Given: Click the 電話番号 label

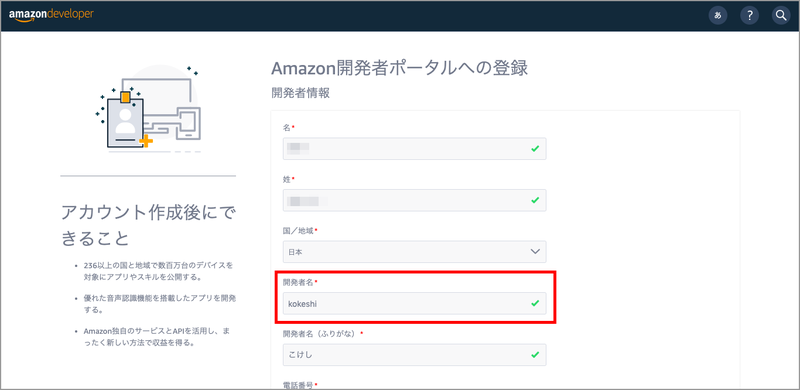Looking at the screenshot, I should point(300,384).
